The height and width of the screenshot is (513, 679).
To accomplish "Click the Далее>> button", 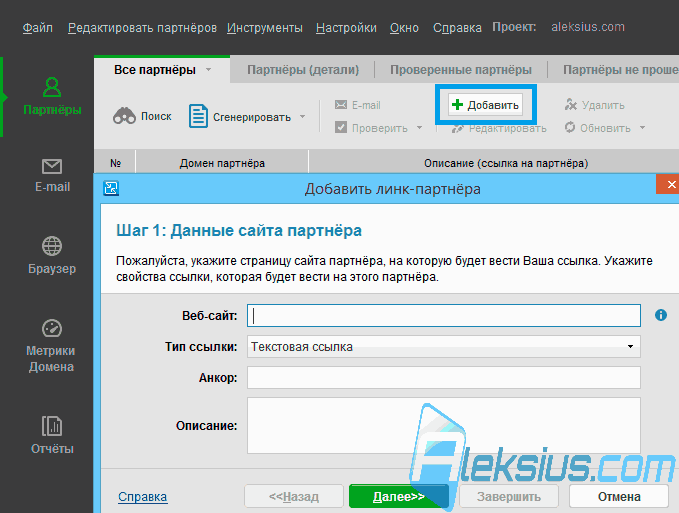I will click(x=398, y=496).
